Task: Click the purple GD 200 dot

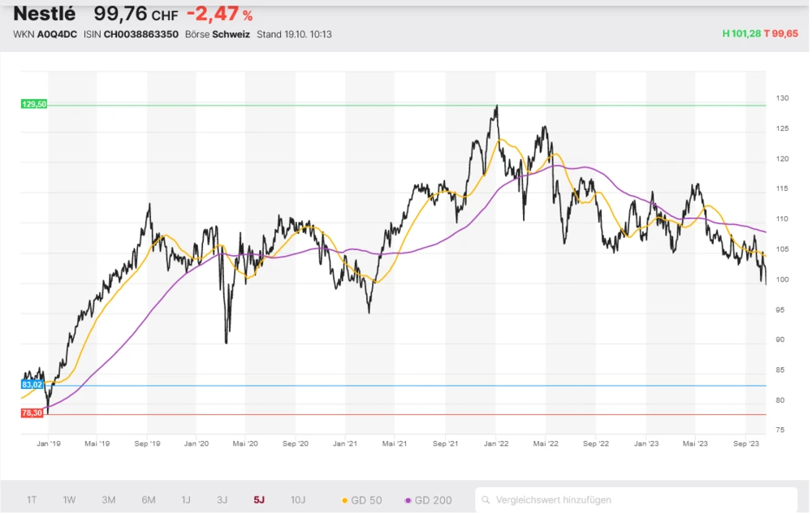Action: [x=408, y=500]
